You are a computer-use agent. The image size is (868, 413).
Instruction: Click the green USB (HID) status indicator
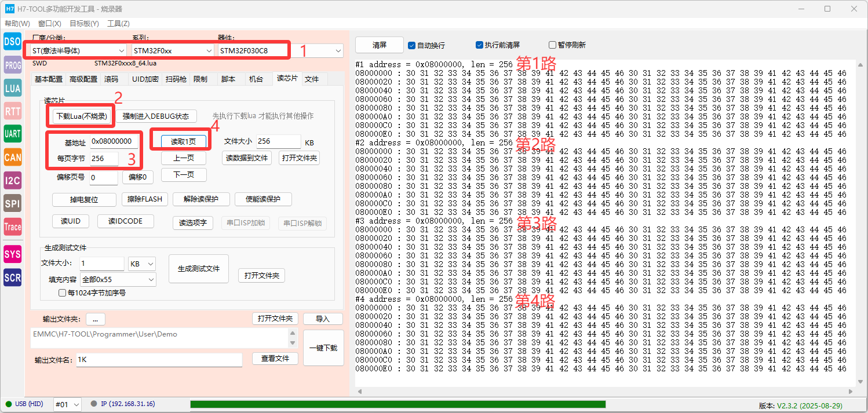point(8,404)
